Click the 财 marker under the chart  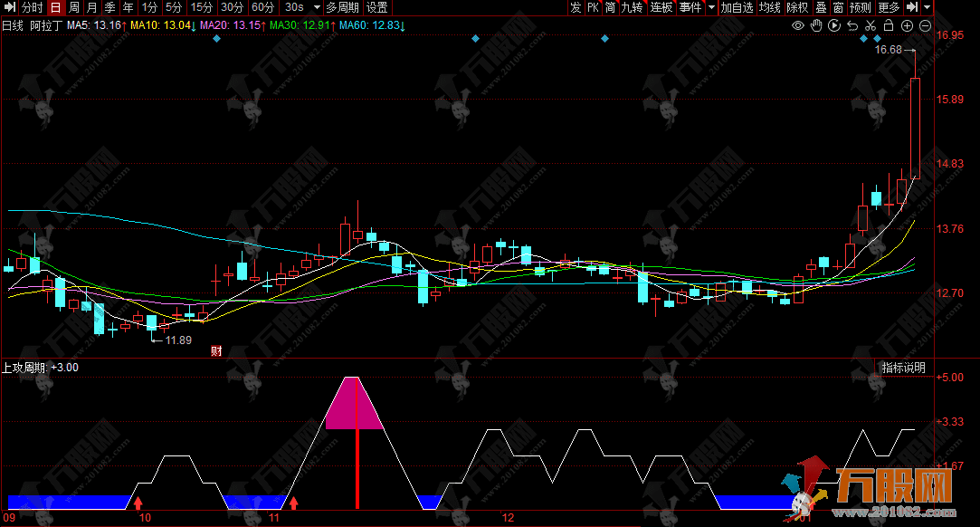(216, 350)
